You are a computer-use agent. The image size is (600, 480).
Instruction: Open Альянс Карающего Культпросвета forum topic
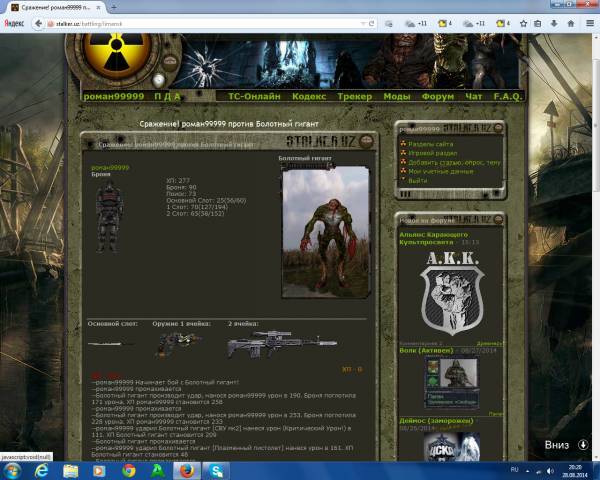click(x=434, y=238)
